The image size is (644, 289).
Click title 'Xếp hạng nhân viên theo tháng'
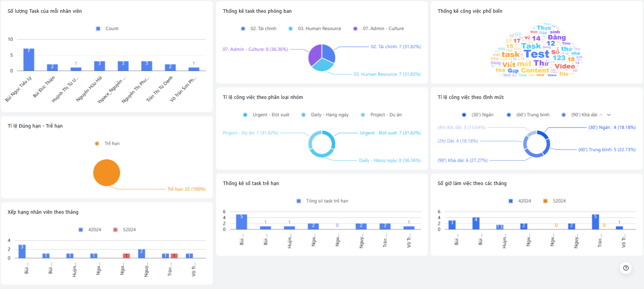43,212
